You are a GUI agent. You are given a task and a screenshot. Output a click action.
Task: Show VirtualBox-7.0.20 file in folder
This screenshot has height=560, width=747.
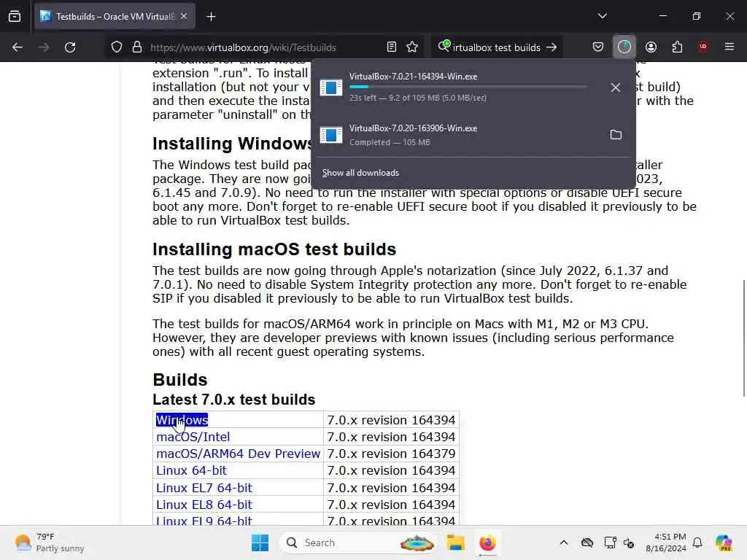pos(616,135)
